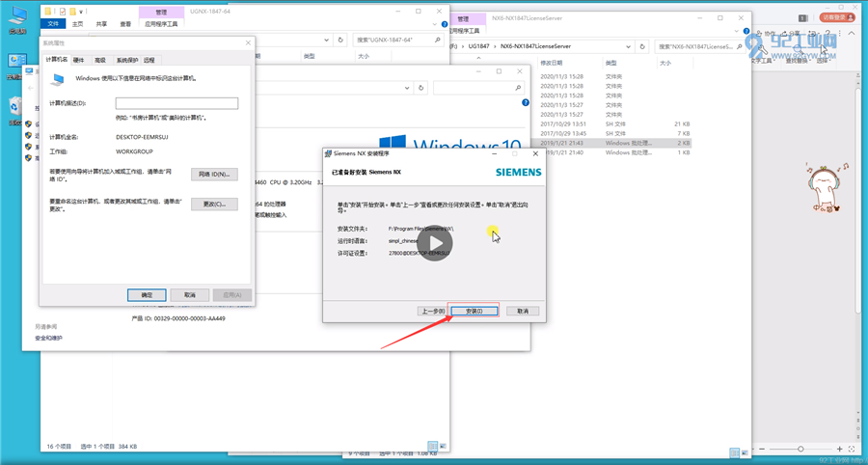Sort by 修改日期 in LicenseServer window

click(552, 63)
